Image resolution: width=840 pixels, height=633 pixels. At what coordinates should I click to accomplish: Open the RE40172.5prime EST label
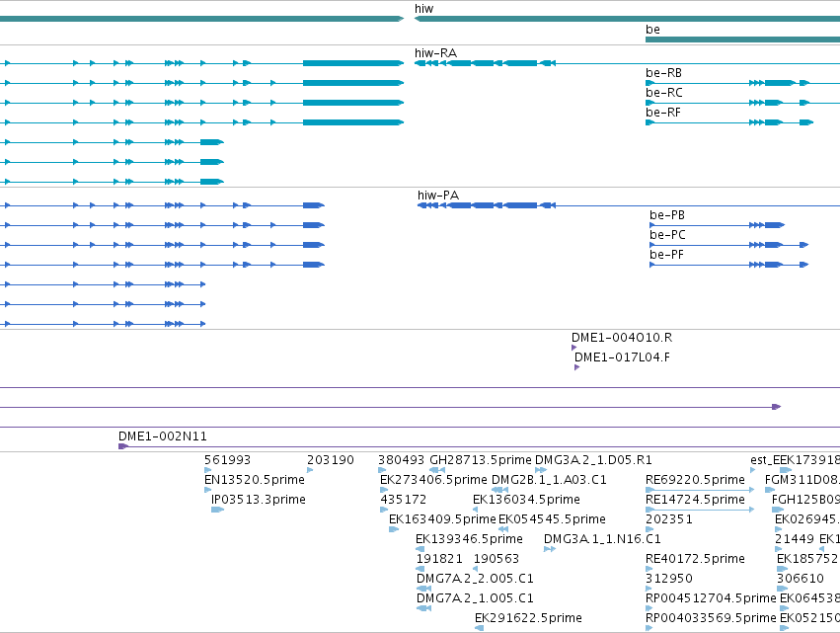[695, 559]
